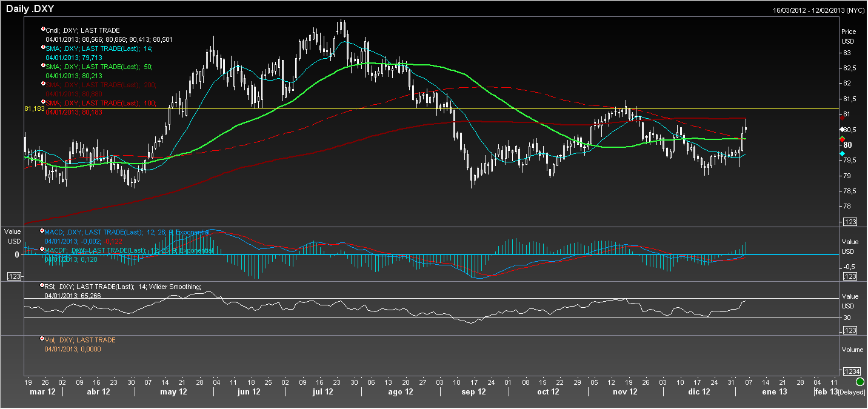Click the SMA 100 legend marker icon
868x409 pixels.
[43, 102]
